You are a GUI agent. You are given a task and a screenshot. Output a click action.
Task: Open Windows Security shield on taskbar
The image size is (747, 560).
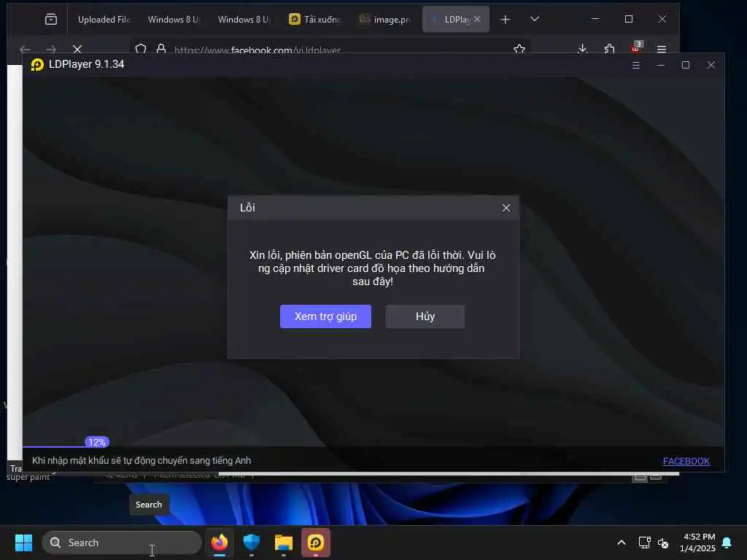point(252,542)
